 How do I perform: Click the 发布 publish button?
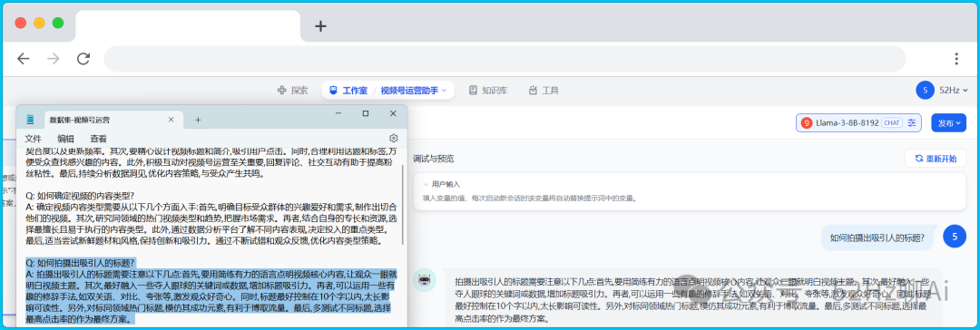pyautogui.click(x=948, y=122)
